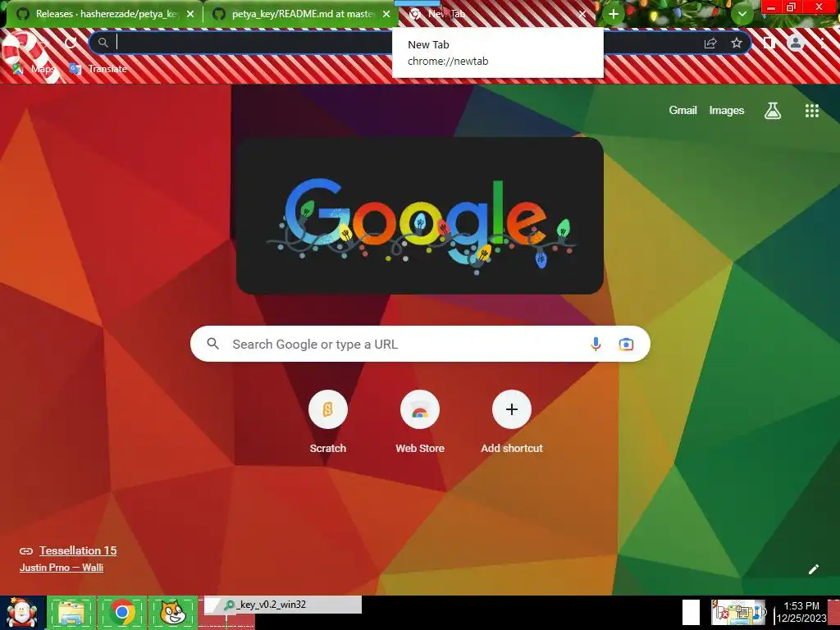Close the petya_key/README.md tab
This screenshot has height=630, width=840.
386,14
